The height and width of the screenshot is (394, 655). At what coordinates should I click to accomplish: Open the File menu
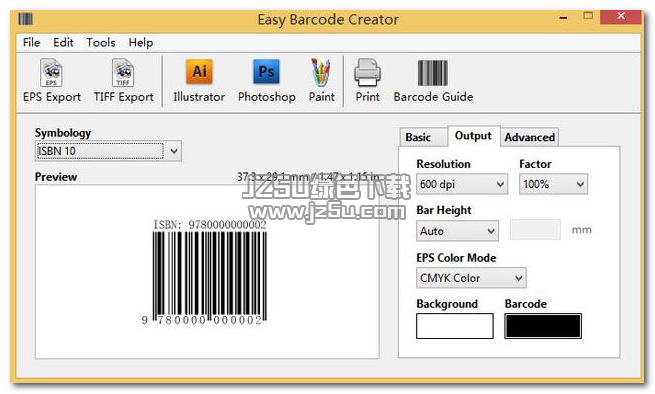pyautogui.click(x=31, y=42)
